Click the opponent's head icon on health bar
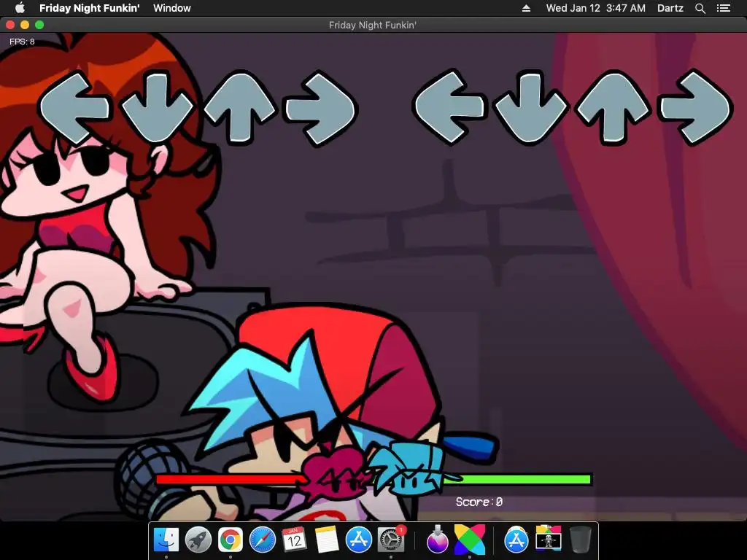 [334, 472]
